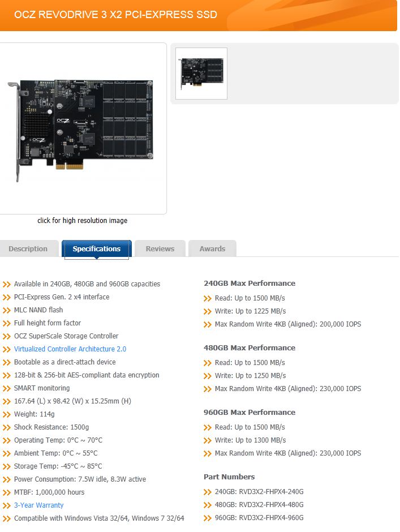Click arrow bullet beside Bootable as direct-attach device
The image size is (400, 532).
click(6, 363)
